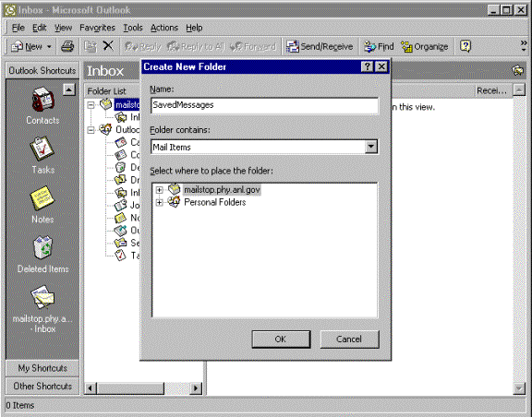This screenshot has height=417, width=532.
Task: Click the Send/Receive toolbar button
Action: point(320,46)
